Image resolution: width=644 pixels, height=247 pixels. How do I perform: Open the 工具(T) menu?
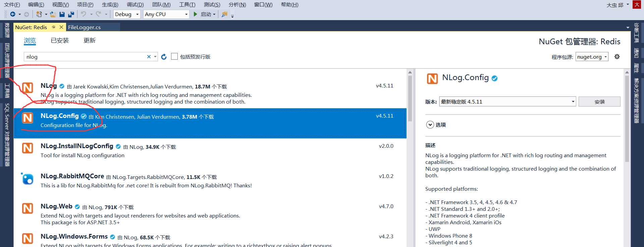coord(187,5)
